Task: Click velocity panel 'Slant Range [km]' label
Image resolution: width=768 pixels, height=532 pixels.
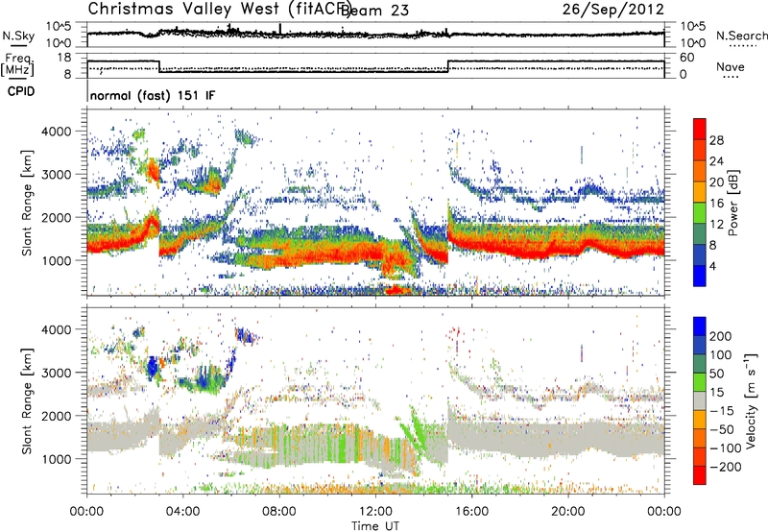Action: coord(27,400)
